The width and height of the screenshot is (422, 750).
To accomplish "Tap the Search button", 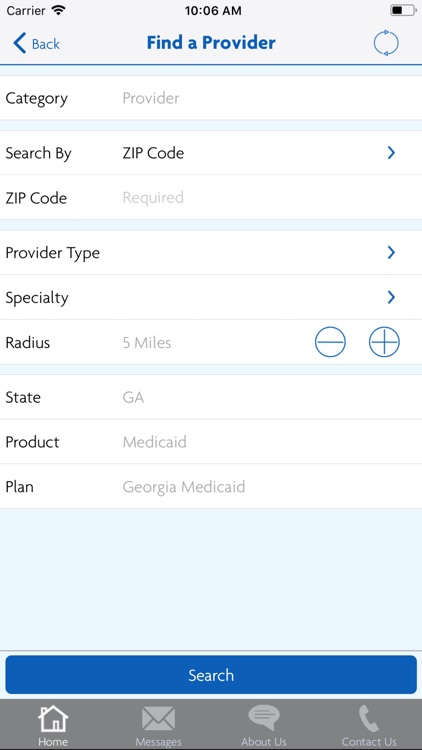I will tap(211, 674).
